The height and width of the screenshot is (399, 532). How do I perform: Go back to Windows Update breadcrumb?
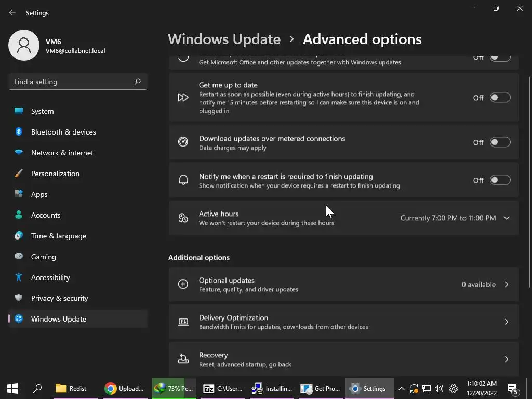point(224,39)
